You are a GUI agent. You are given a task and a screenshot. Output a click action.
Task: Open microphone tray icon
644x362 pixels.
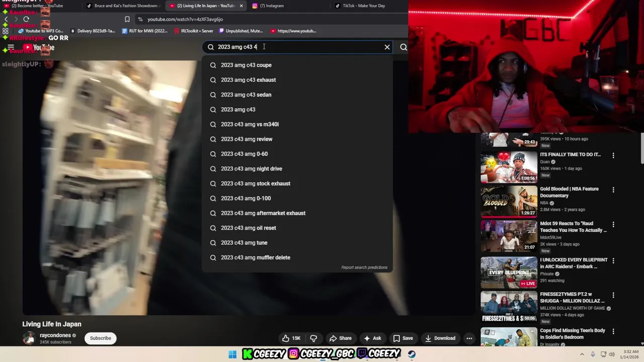click(593, 354)
